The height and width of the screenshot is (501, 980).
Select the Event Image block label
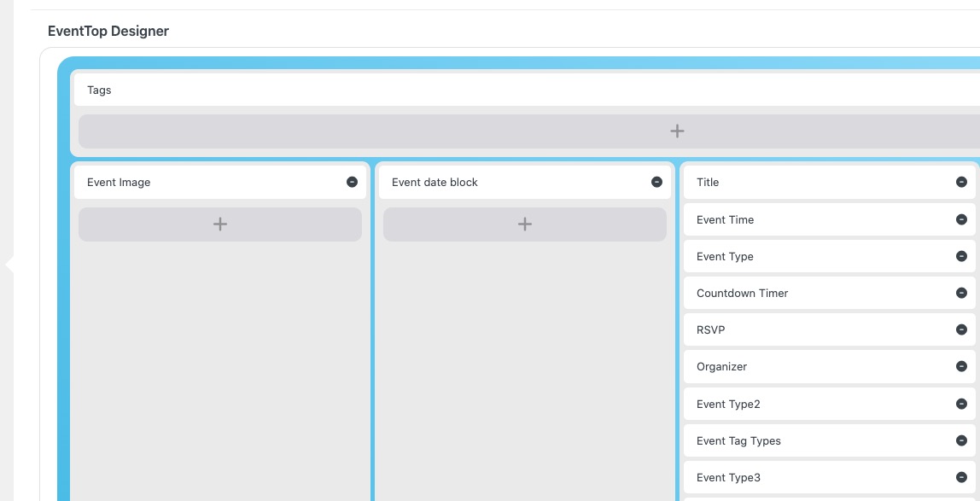[x=119, y=183]
